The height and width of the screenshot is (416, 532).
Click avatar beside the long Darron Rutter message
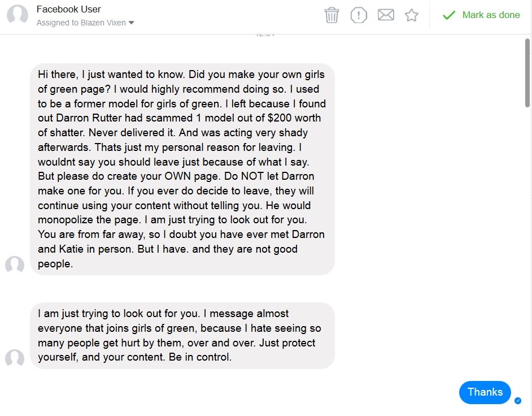pyautogui.click(x=15, y=265)
